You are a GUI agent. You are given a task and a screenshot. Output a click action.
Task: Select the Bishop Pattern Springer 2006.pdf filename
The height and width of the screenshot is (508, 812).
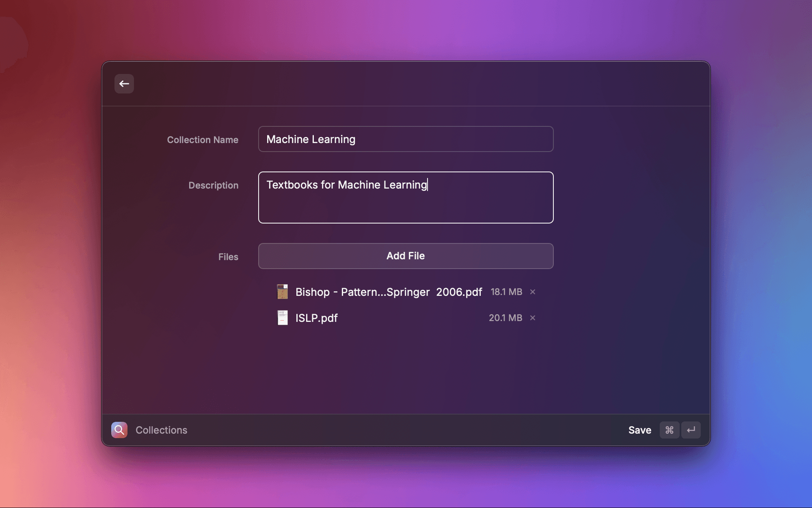[389, 292]
